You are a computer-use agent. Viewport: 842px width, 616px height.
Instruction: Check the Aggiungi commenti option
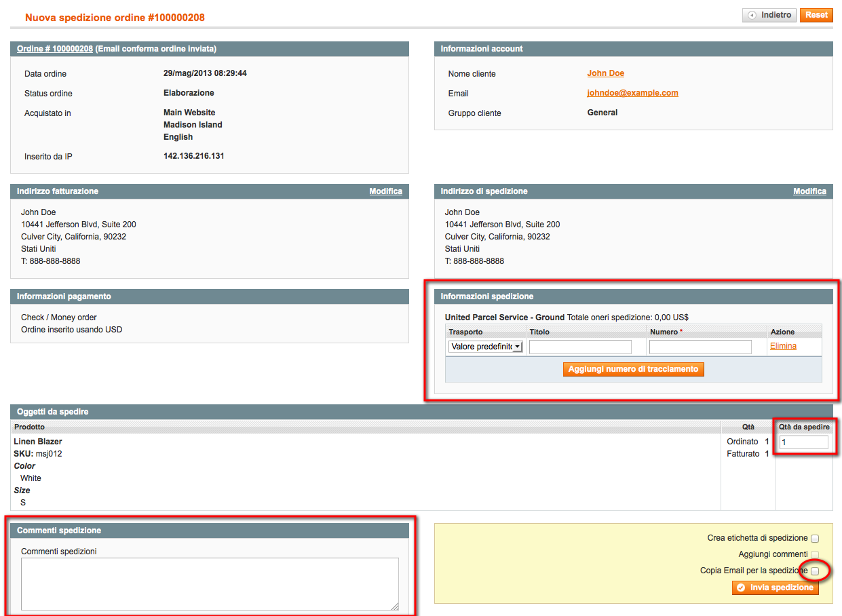pyautogui.click(x=814, y=554)
